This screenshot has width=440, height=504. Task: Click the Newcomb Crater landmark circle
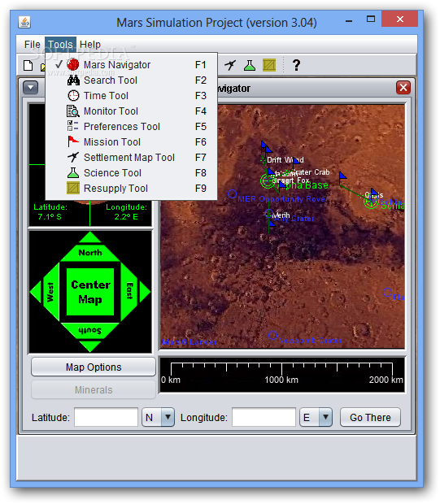click(272, 336)
